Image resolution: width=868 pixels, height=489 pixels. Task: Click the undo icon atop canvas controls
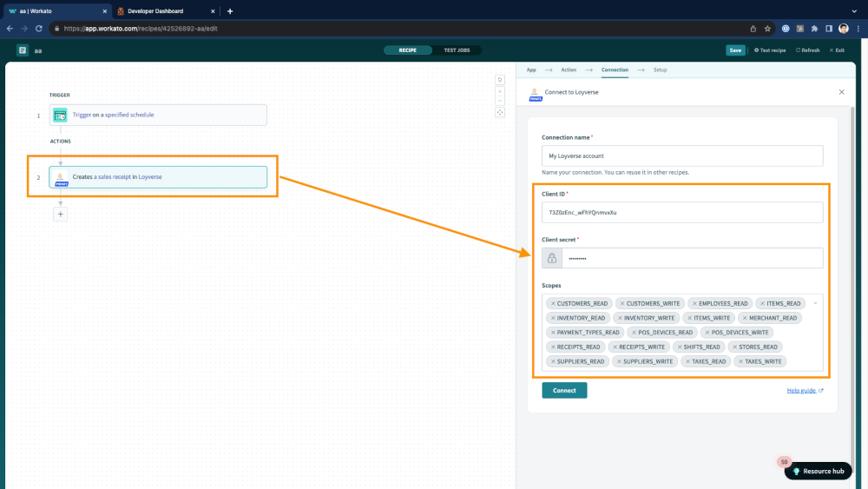point(500,80)
